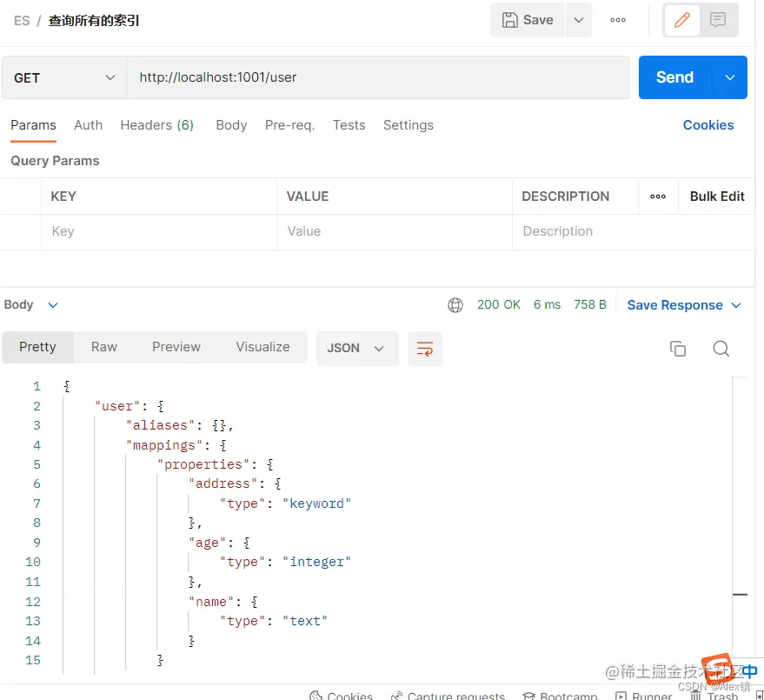Click the "user" key on line 2
This screenshot has height=700, width=764.
[x=117, y=407]
